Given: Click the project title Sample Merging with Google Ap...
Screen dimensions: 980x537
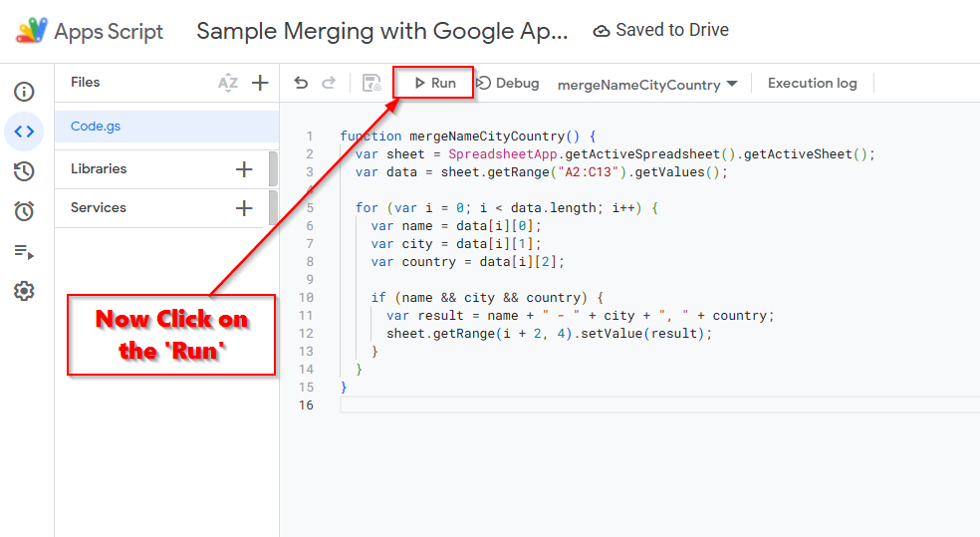Looking at the screenshot, I should click(381, 31).
